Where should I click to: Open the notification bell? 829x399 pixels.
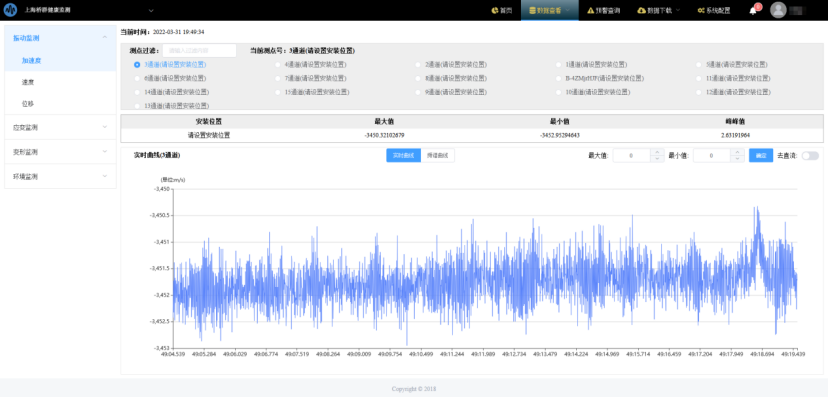[753, 11]
